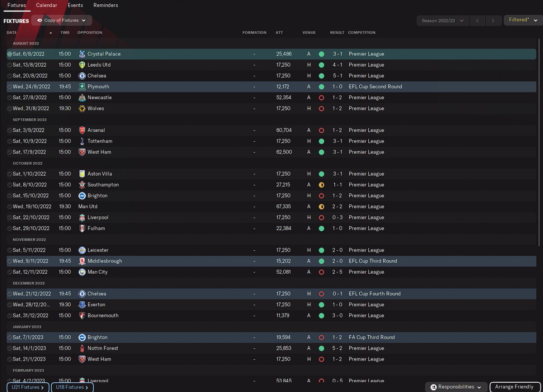Open the Events tab
The height and width of the screenshot is (392, 543).
[76, 6]
